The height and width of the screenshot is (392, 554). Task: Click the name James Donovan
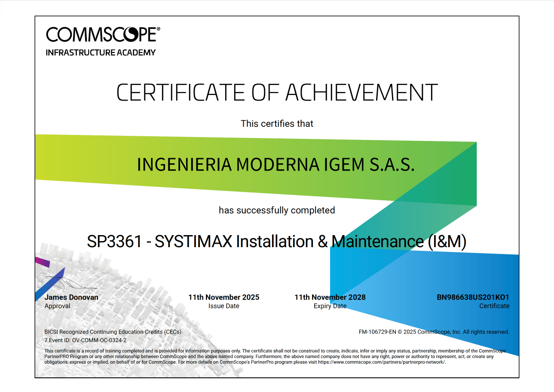point(71,297)
